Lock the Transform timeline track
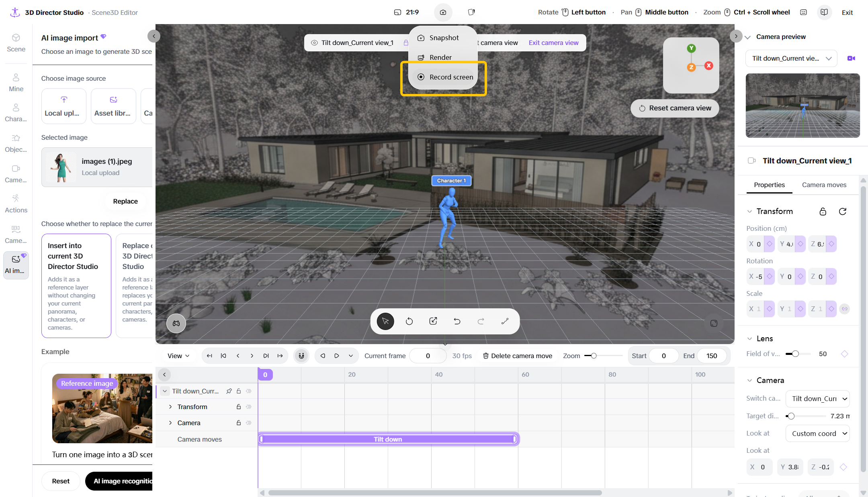Image resolution: width=868 pixels, height=497 pixels. [239, 407]
